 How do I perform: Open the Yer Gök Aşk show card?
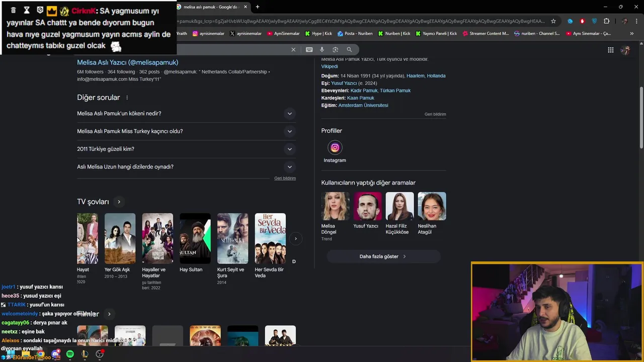(120, 246)
